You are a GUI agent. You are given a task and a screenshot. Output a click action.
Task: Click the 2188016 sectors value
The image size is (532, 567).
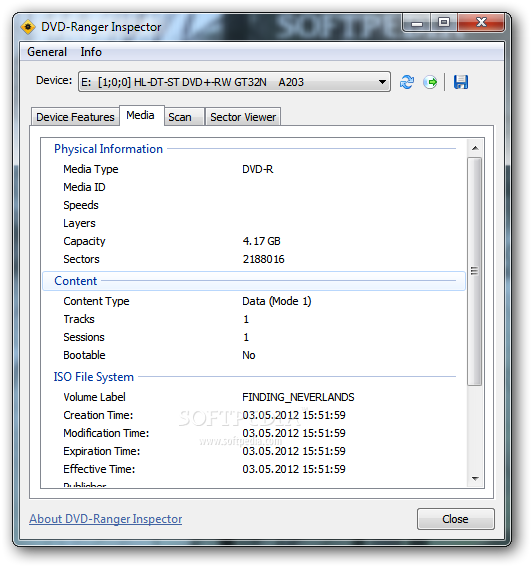point(264,259)
